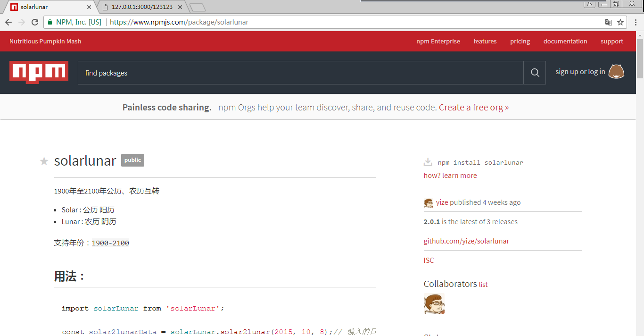The image size is (644, 336).
Task: Switch to the 127.0.0.1:3000/123123 tab
Action: [x=141, y=7]
